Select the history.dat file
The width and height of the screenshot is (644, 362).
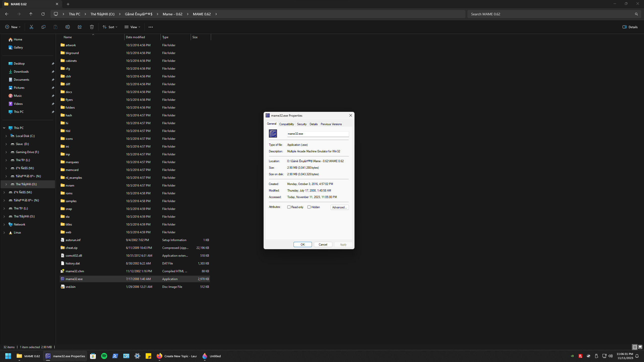click(135, 263)
